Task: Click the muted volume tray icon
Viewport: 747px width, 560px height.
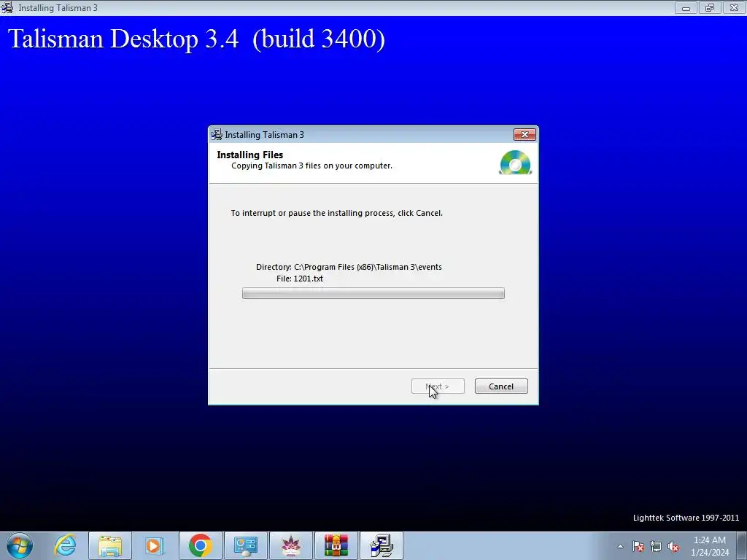Action: click(673, 546)
